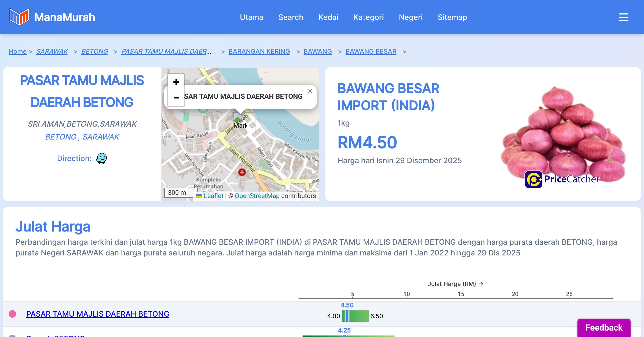Go to the Search page
644x337 pixels.
[x=291, y=17]
